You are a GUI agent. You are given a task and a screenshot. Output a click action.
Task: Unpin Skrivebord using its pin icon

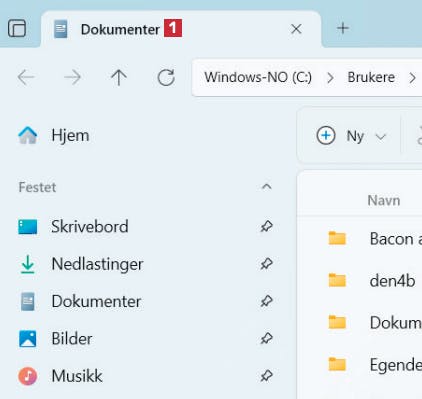click(267, 226)
